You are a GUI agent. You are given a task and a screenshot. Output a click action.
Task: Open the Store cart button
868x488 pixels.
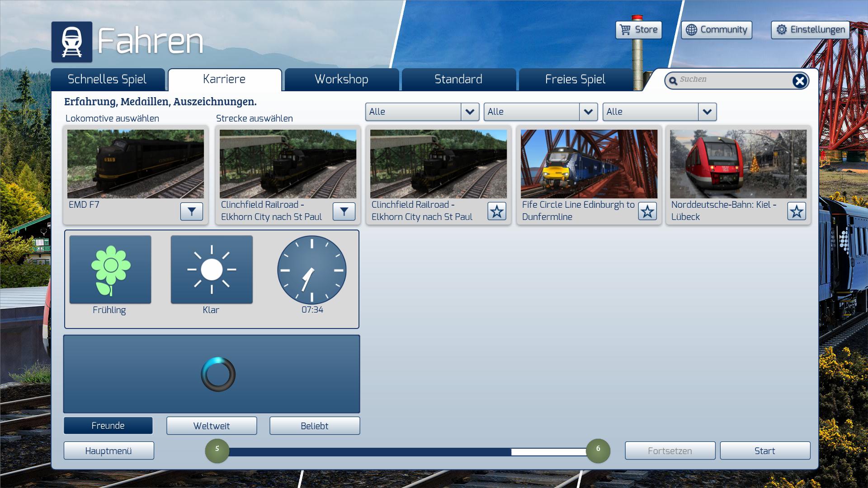tap(638, 30)
